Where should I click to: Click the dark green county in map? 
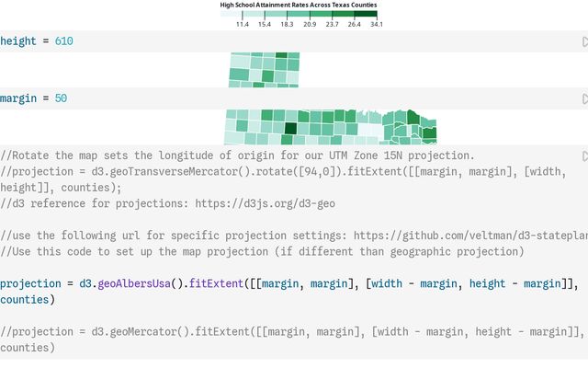[x=290, y=128]
